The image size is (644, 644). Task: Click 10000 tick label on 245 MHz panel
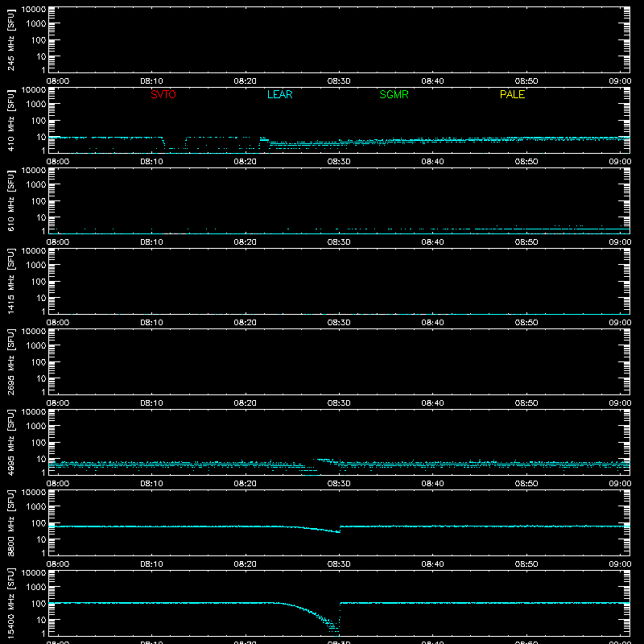pyautogui.click(x=34, y=10)
